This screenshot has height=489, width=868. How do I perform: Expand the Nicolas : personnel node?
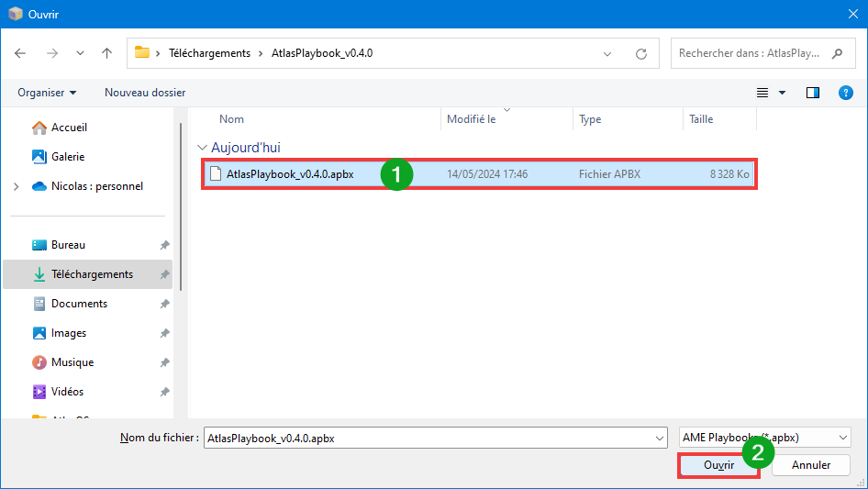[16, 186]
